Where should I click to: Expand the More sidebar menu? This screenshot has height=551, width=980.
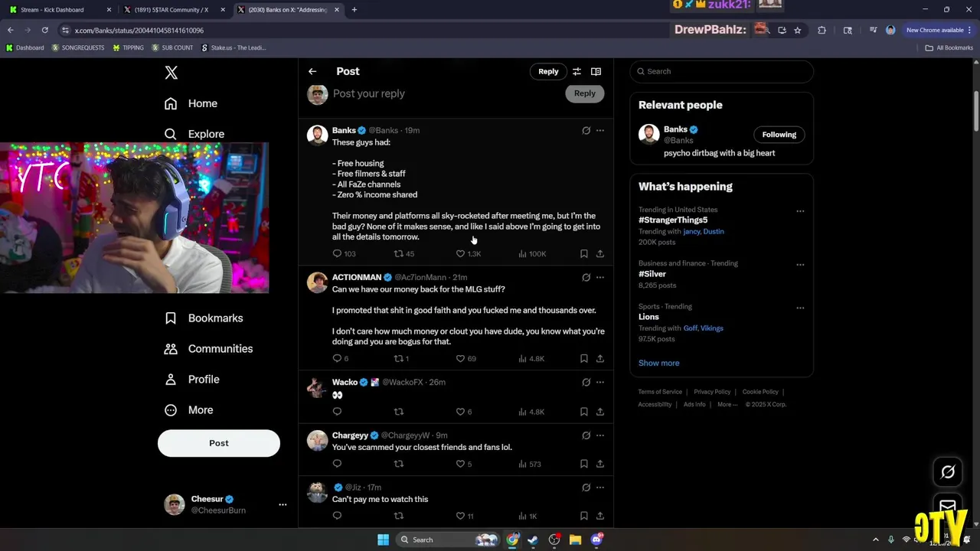[x=189, y=410]
